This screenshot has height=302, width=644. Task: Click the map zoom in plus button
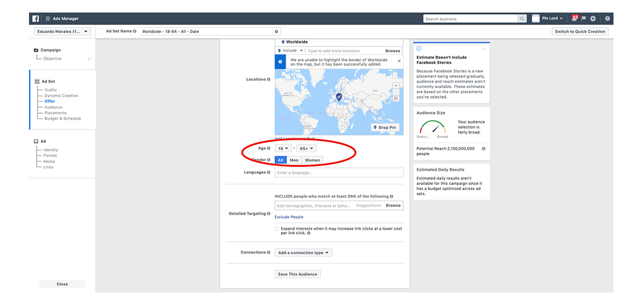point(396,85)
